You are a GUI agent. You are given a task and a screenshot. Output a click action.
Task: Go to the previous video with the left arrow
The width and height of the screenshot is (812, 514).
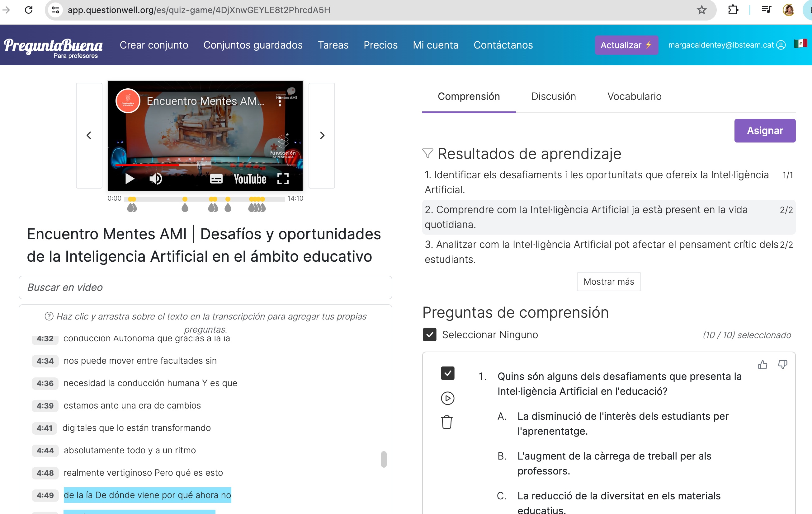(89, 135)
